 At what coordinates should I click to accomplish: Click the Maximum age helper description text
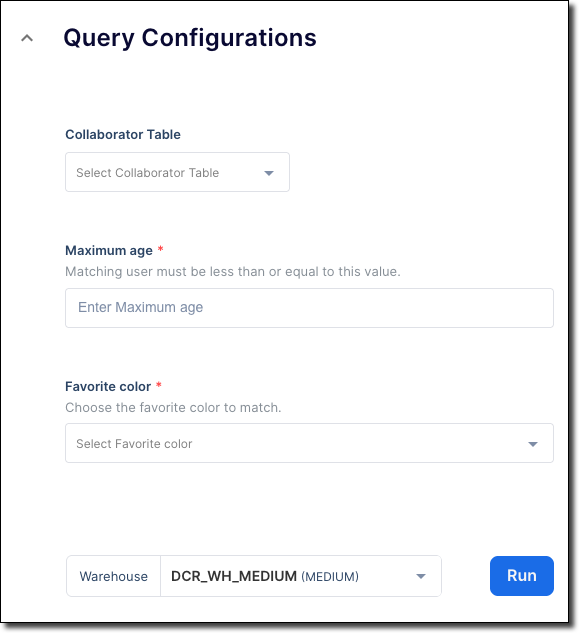233,272
